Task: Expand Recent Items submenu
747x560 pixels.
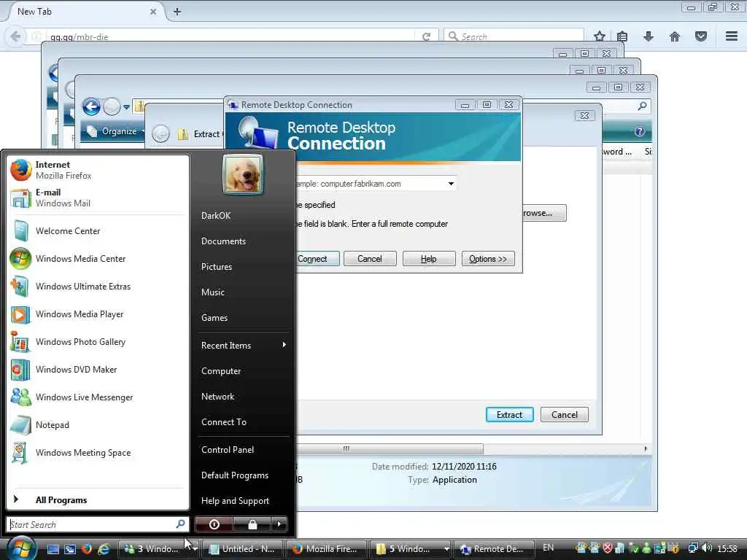Action: (x=243, y=345)
